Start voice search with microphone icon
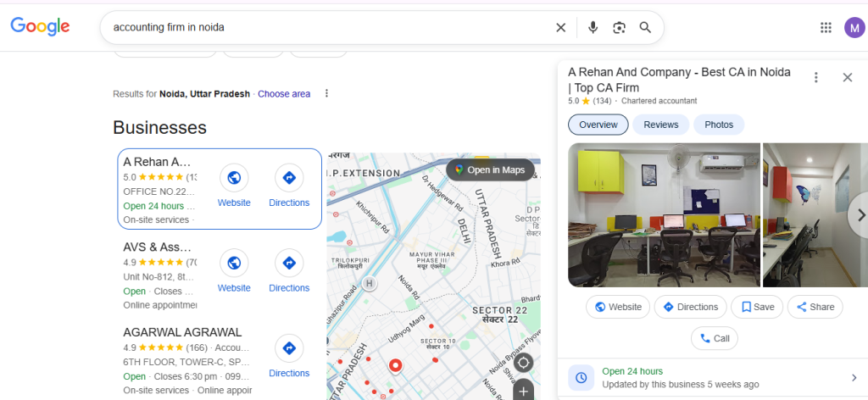Viewport: 868px width, 400px height. pyautogui.click(x=593, y=28)
